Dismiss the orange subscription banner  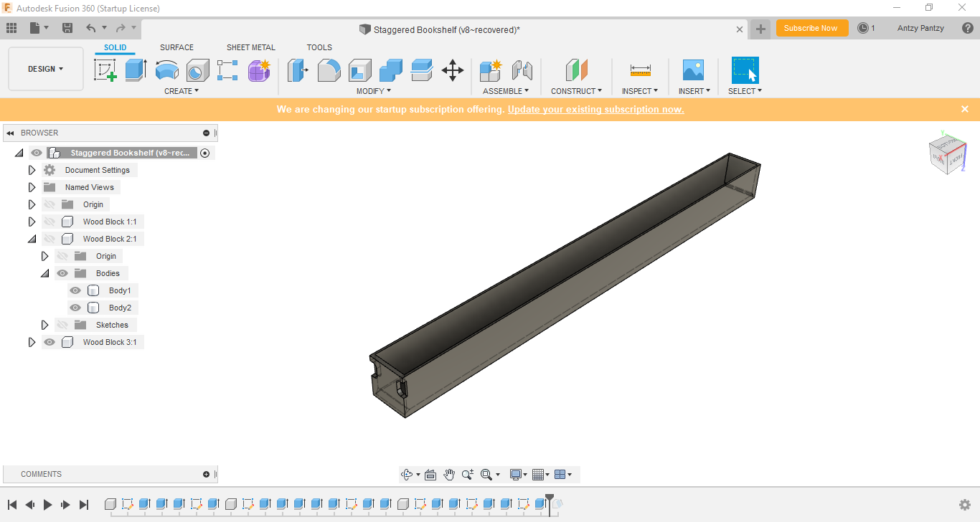(965, 109)
